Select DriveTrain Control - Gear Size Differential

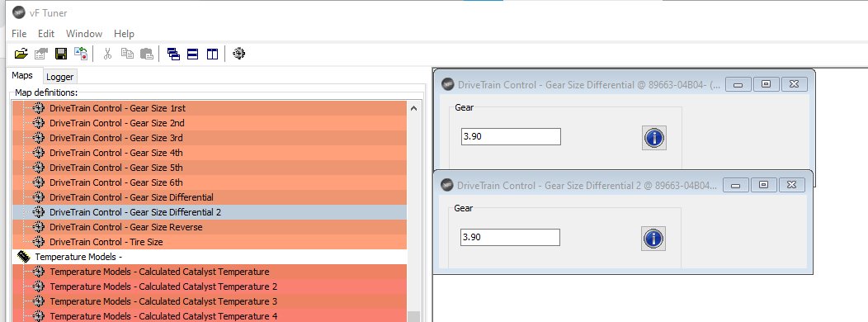[x=210, y=197]
